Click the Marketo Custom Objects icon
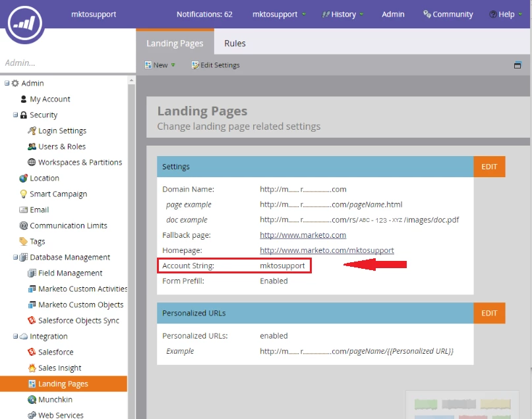Image resolution: width=532 pixels, height=419 pixels. click(x=32, y=304)
